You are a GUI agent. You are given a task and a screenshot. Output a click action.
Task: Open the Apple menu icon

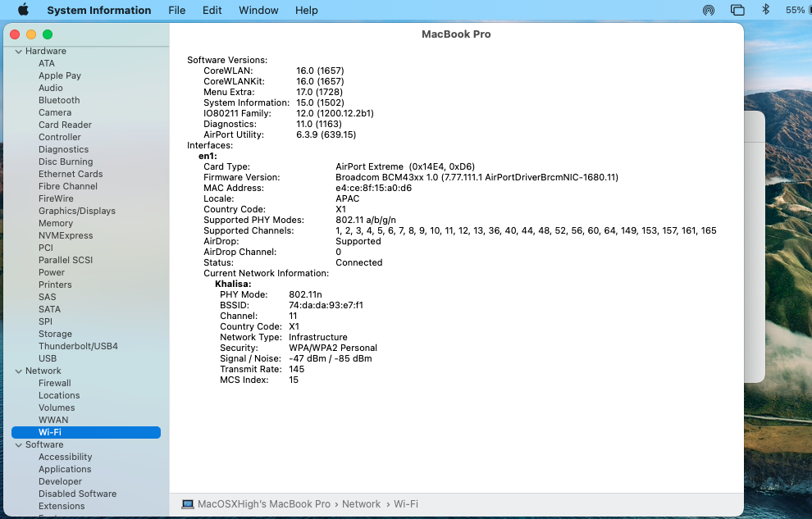click(23, 10)
